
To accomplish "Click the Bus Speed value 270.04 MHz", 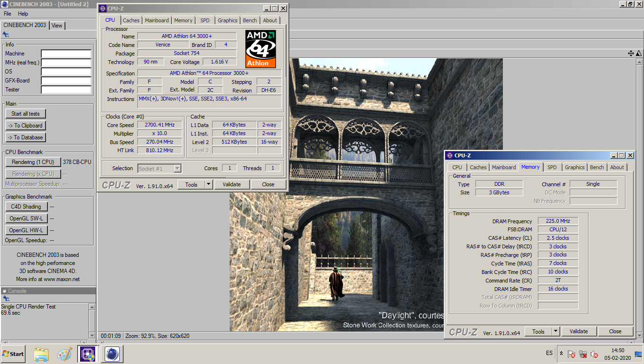I will tap(160, 142).
